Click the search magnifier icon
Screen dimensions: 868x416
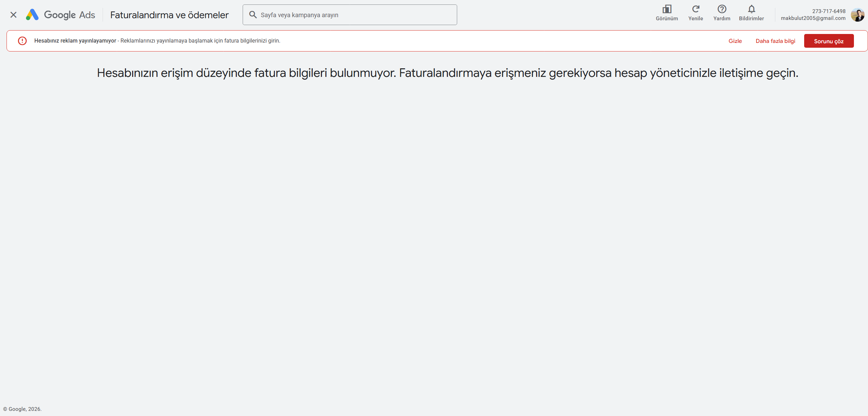click(253, 14)
